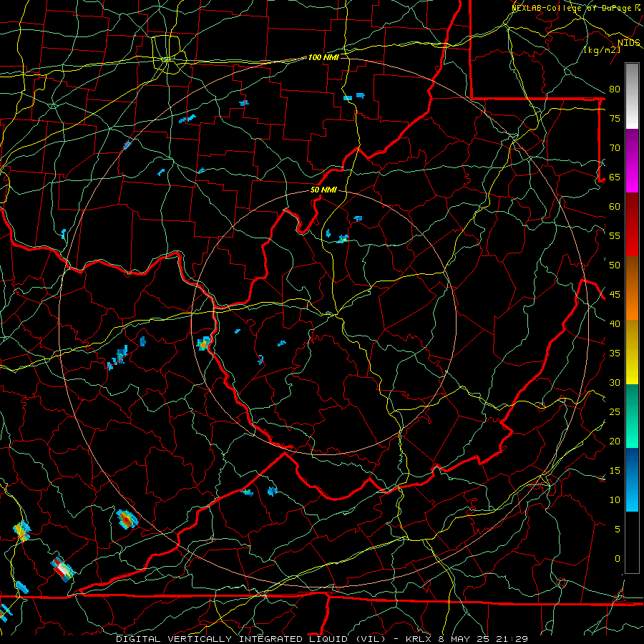Click the scale value 5
Viewport: 644px width, 644px height.
pos(618,530)
